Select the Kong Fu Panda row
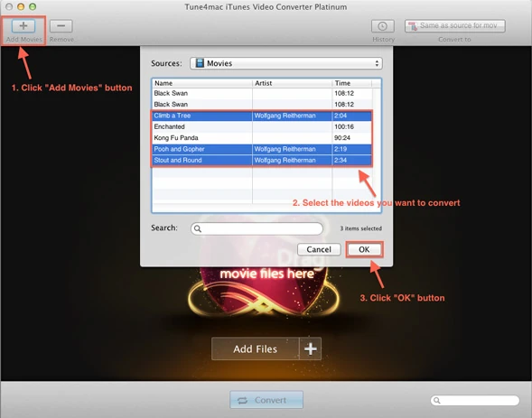 click(262, 138)
